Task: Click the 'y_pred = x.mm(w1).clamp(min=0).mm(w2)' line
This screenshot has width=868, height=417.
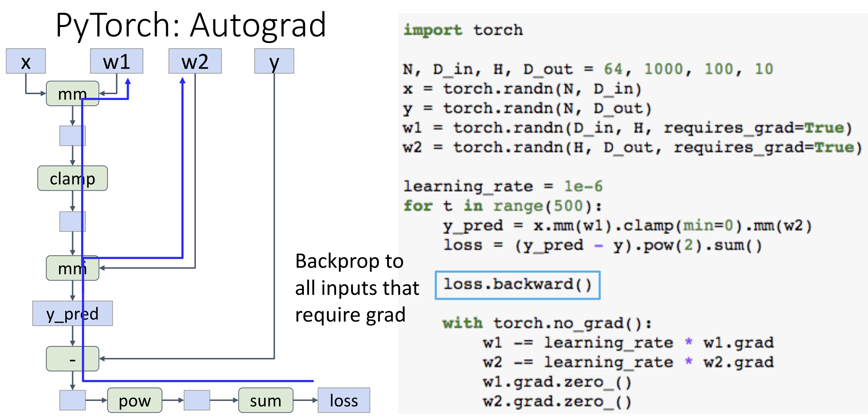Action: (628, 226)
